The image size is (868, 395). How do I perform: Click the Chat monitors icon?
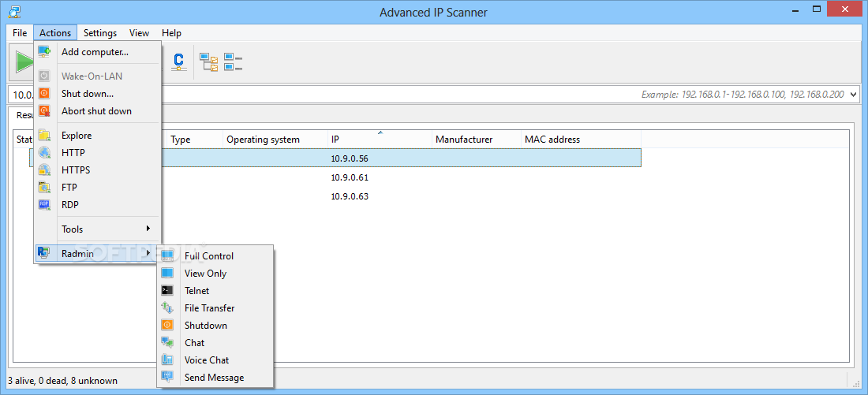click(x=167, y=342)
